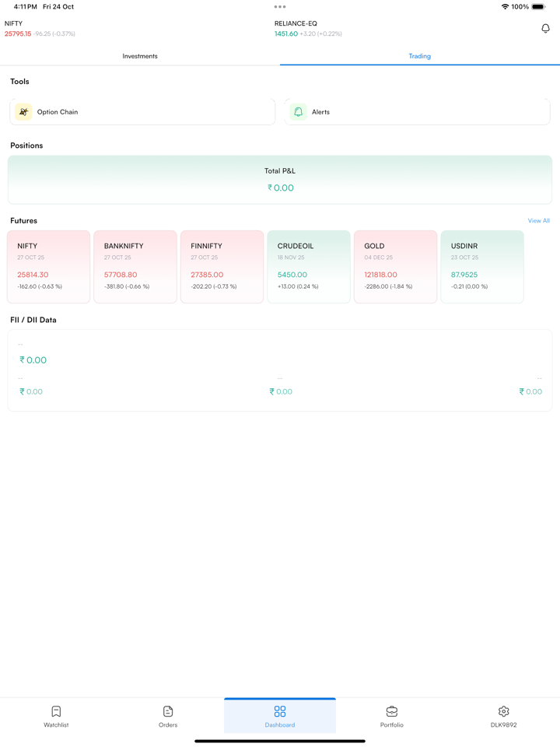Select the FINNIFTY futures card
560x747 pixels.
[222, 266]
